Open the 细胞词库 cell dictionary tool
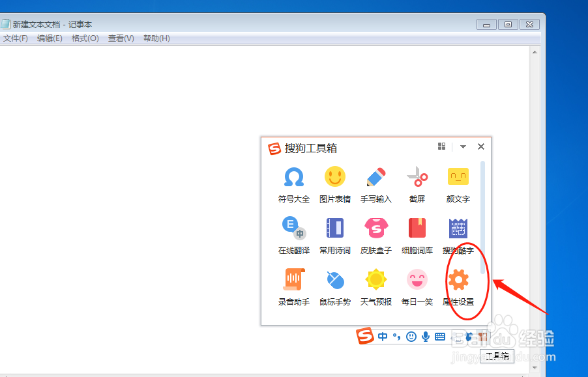Screen dimensions: 588x377 point(417,236)
